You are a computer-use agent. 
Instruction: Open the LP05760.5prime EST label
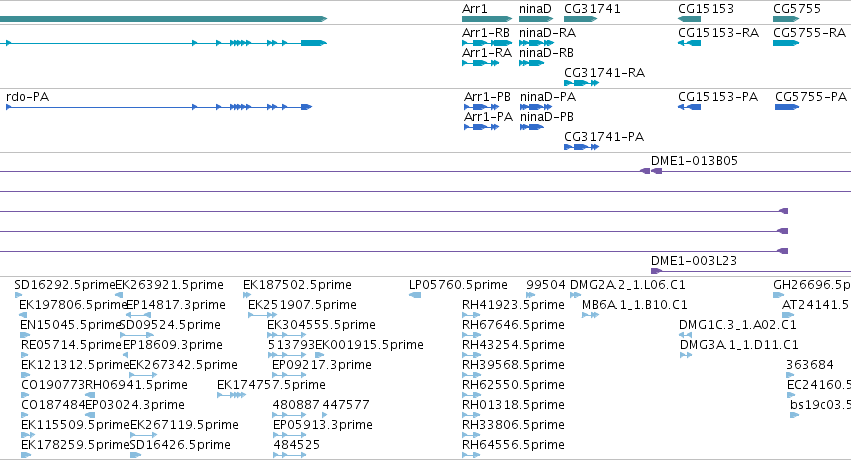pyautogui.click(x=458, y=285)
